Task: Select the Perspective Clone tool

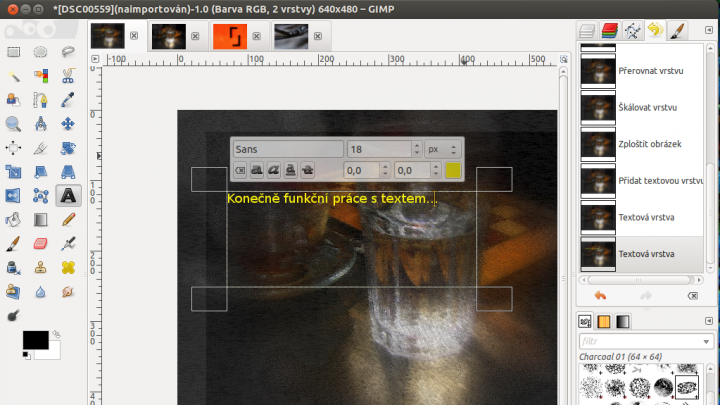Action: tap(13, 292)
